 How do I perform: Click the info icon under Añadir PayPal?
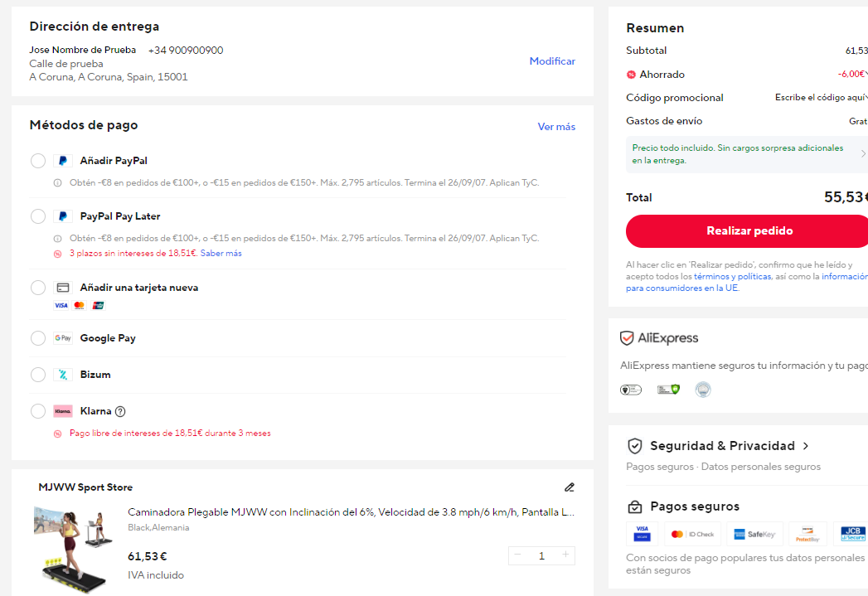[x=57, y=182]
